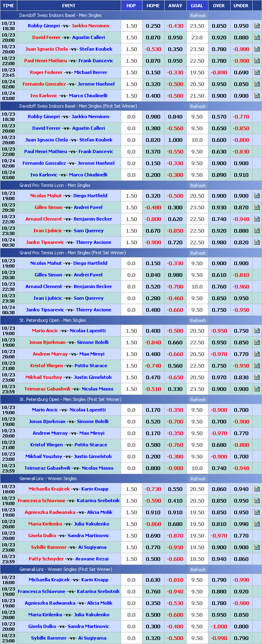
Task: Click the GOAL column header
Action: [x=197, y=6]
